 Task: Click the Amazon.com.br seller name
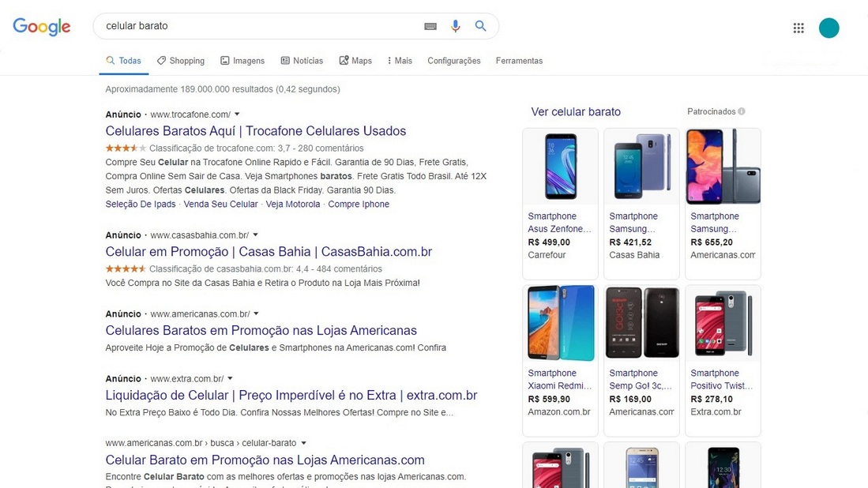559,411
